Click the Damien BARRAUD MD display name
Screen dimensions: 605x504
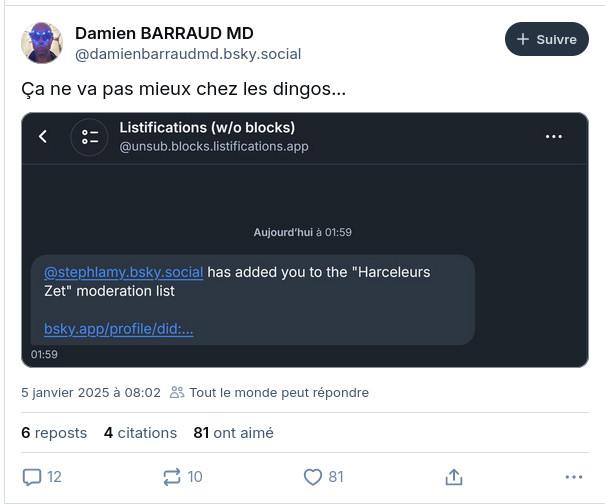pyautogui.click(x=164, y=33)
